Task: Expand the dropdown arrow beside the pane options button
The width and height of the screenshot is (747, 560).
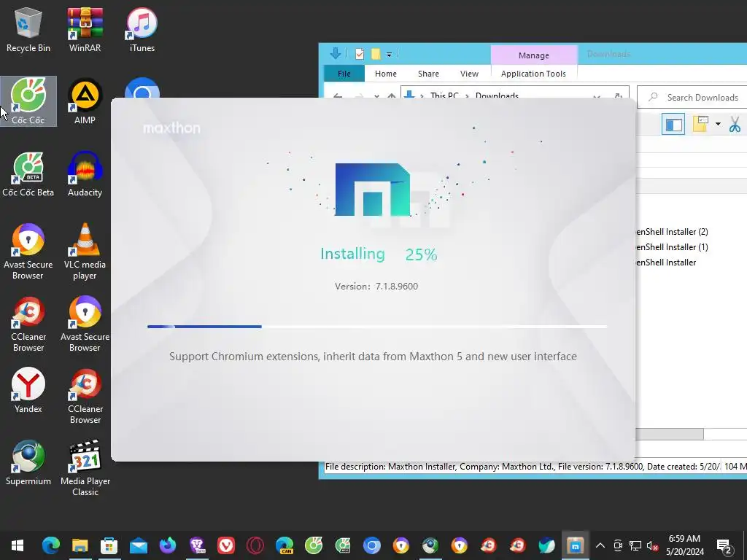Action: pos(718,125)
